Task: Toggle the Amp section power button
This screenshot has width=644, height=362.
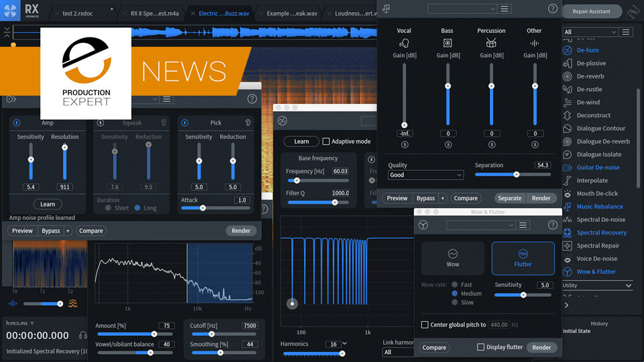Action: (x=16, y=123)
